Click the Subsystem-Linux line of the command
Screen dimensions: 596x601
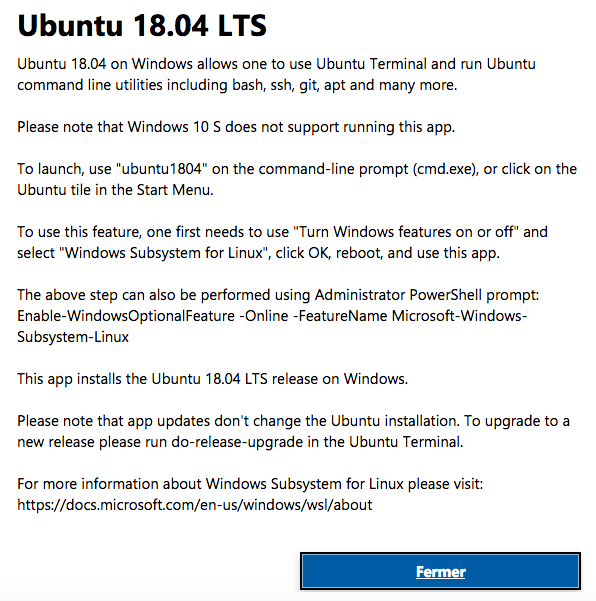pos(73,337)
